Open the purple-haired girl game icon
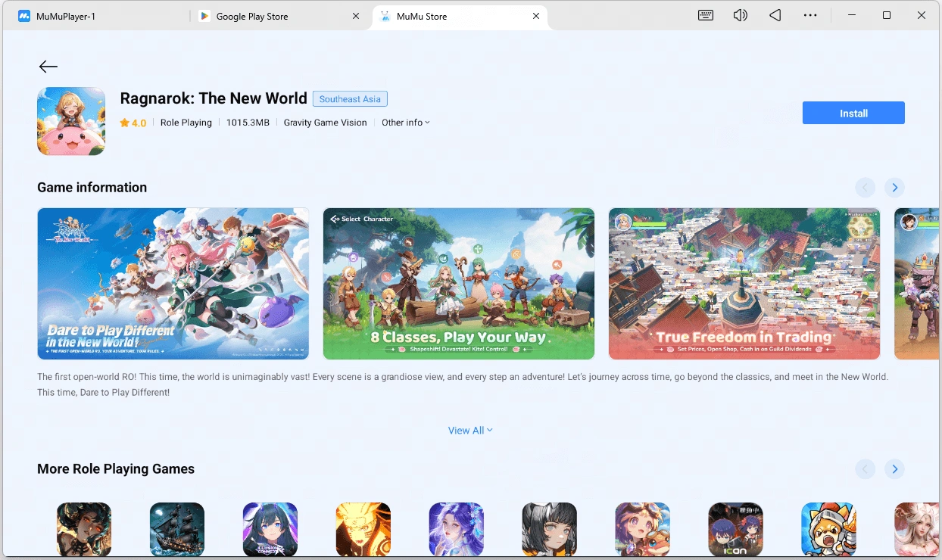The width and height of the screenshot is (942, 560). pyautogui.click(x=457, y=530)
